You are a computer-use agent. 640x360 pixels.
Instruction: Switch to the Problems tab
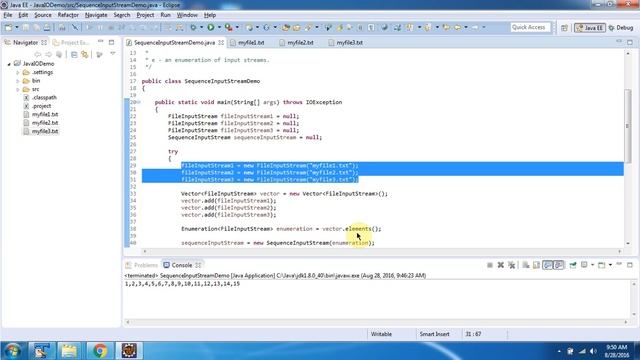141,265
